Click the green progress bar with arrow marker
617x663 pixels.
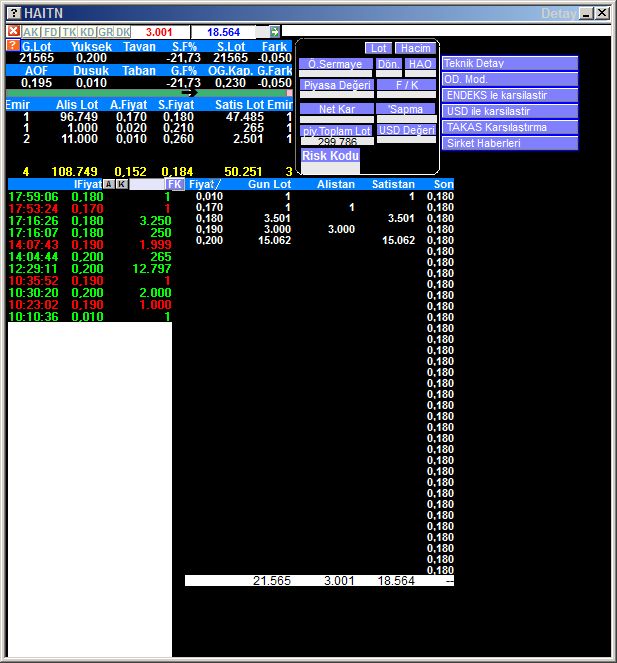point(149,93)
